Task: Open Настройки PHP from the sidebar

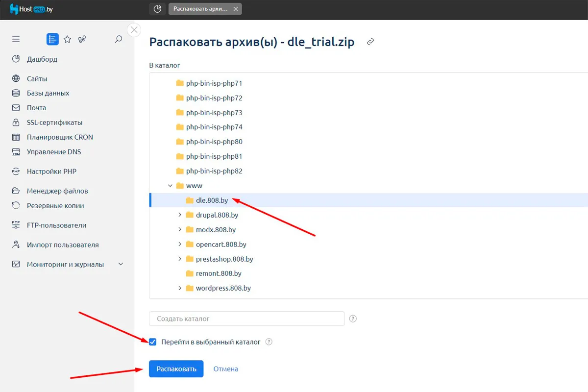Action: point(51,171)
